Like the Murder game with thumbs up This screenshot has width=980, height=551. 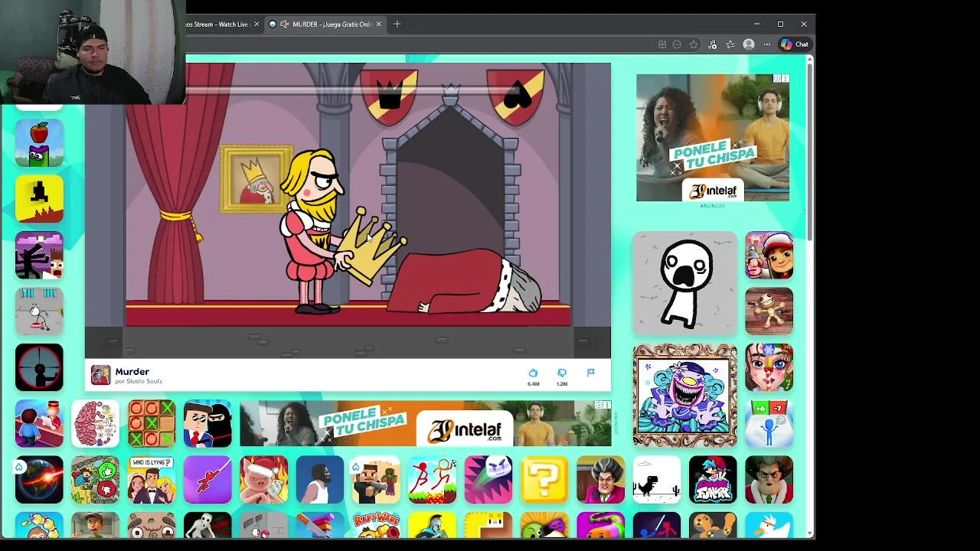[x=533, y=373]
